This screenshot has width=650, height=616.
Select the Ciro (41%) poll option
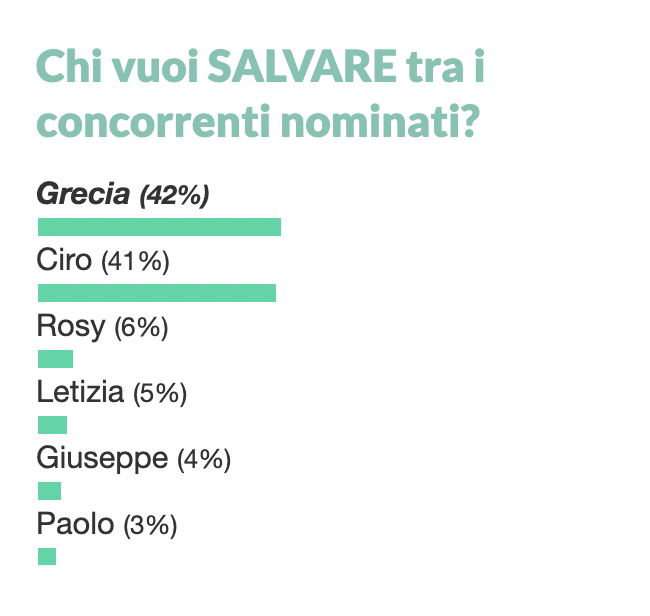tap(103, 261)
